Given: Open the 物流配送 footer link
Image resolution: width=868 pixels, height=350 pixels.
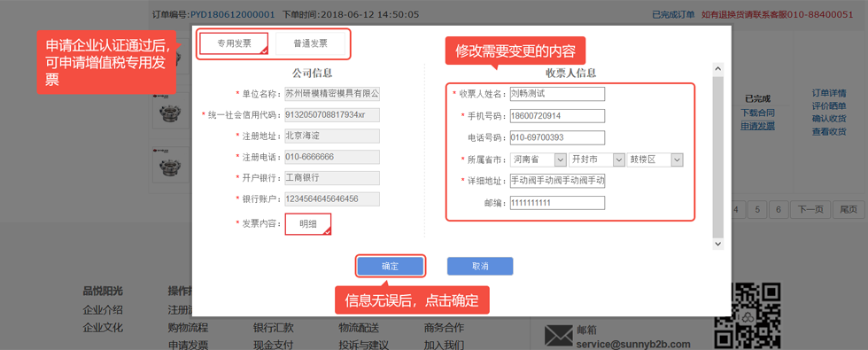Looking at the screenshot, I should coord(359,327).
